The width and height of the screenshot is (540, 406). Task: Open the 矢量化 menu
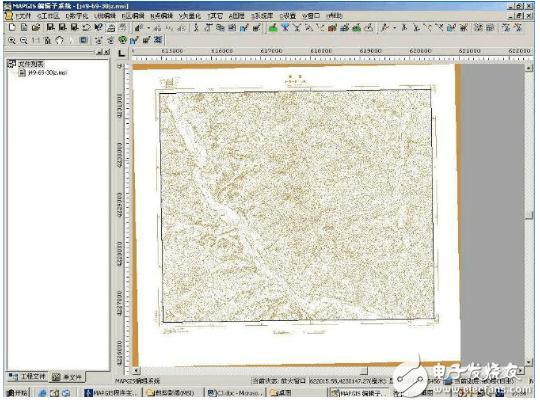(x=189, y=16)
